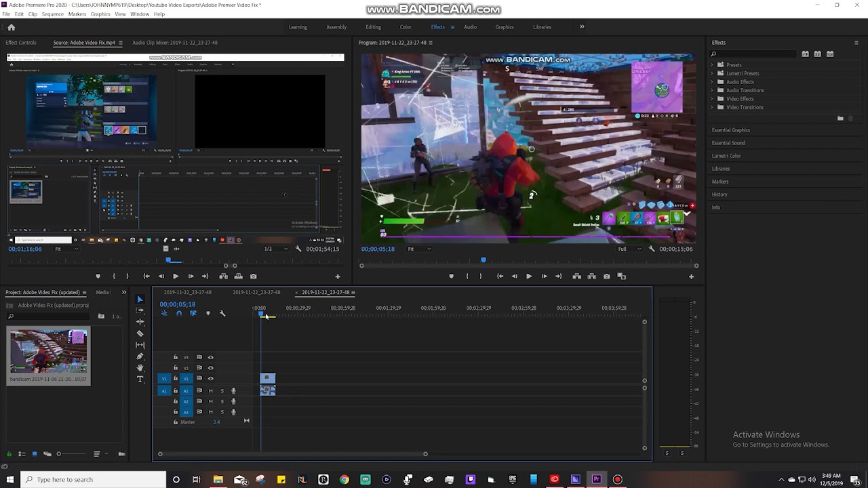Image resolution: width=868 pixels, height=488 pixels.
Task: Show more workspaces overflow chevron
Action: pos(582,27)
